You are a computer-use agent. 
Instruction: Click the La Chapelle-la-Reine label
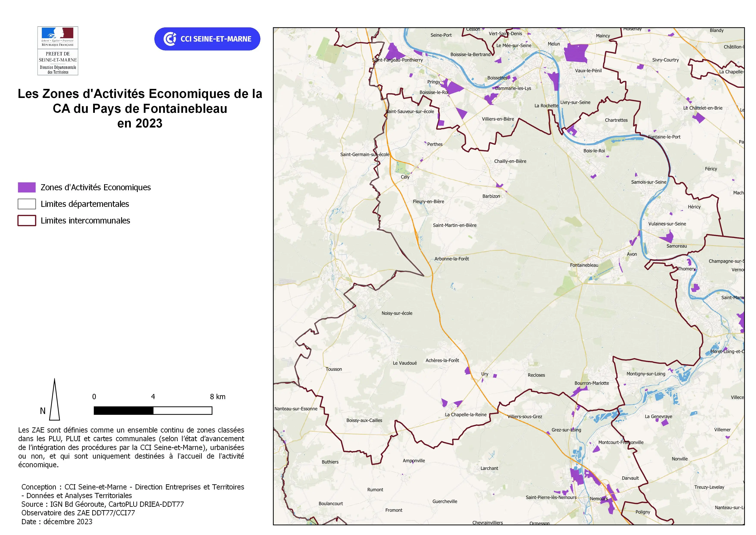click(466, 414)
